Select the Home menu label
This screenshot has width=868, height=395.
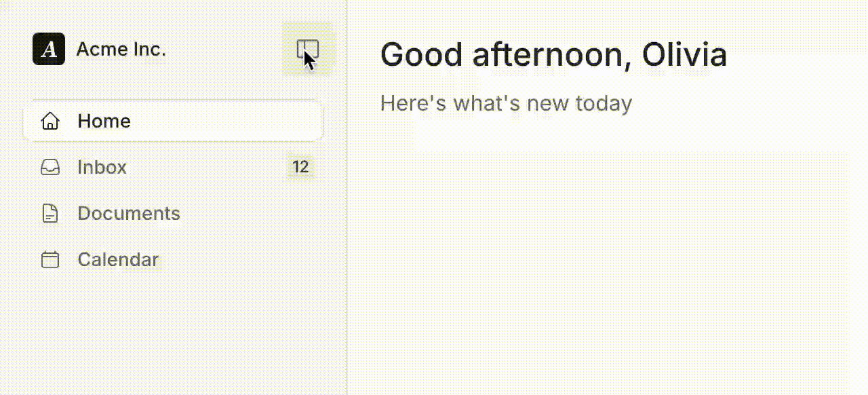point(104,121)
